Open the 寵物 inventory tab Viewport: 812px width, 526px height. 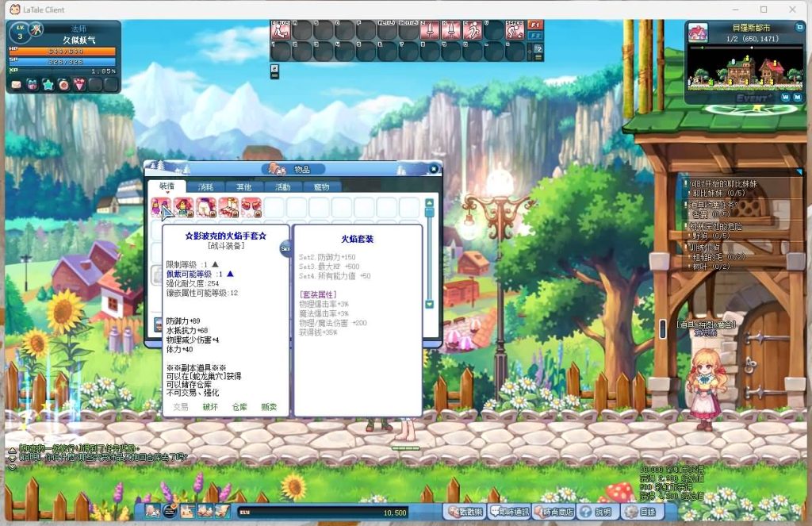(322, 187)
